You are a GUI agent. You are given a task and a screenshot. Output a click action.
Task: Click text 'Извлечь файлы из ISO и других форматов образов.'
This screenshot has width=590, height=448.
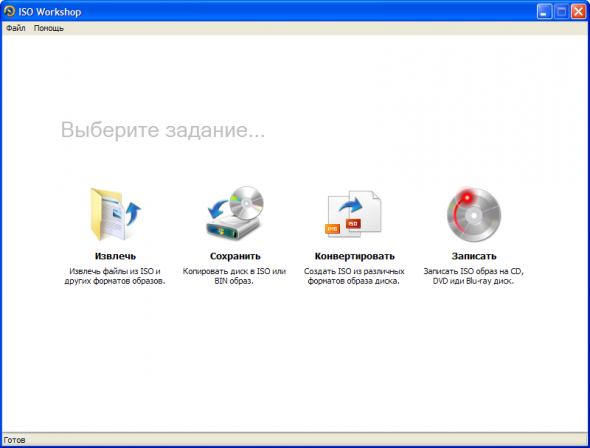[x=115, y=276]
